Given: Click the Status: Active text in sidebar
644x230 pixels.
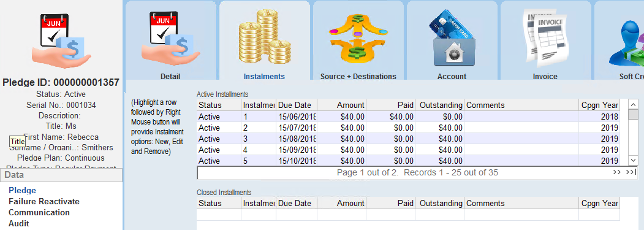Looking at the screenshot, I should [x=61, y=94].
